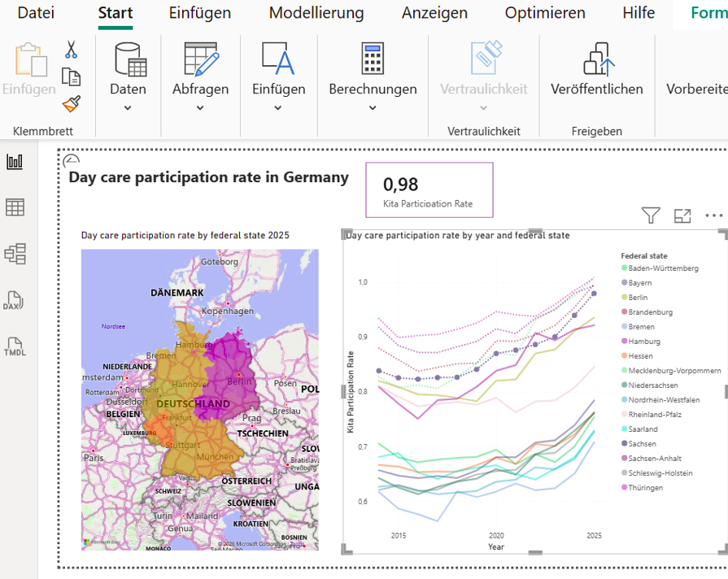Open more options ellipsis on line chart
This screenshot has height=579, width=728.
click(713, 215)
